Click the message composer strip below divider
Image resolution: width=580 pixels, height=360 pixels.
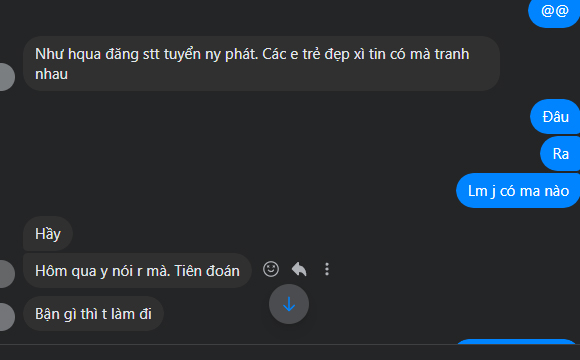(290, 353)
